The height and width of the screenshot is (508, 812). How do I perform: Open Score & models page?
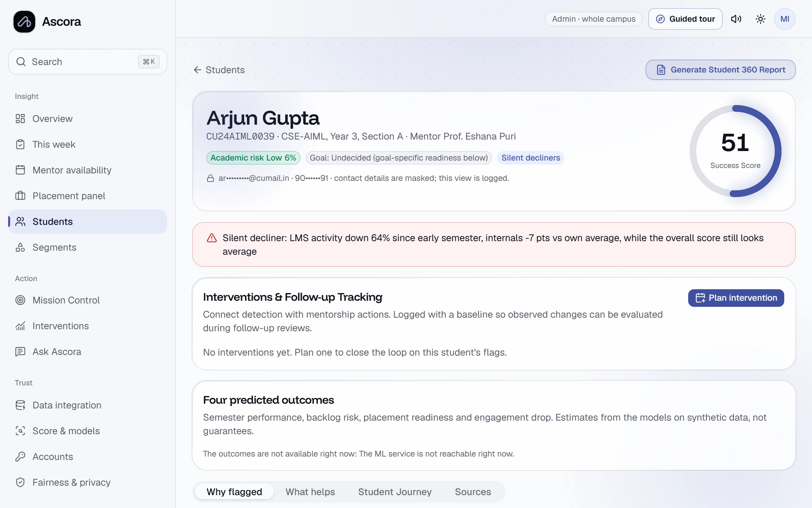pos(88,431)
